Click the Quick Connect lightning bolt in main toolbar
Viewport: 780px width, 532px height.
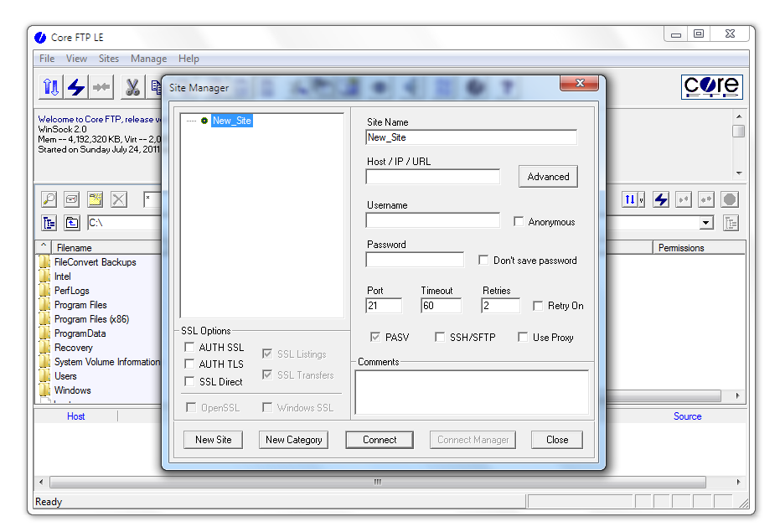(76, 87)
